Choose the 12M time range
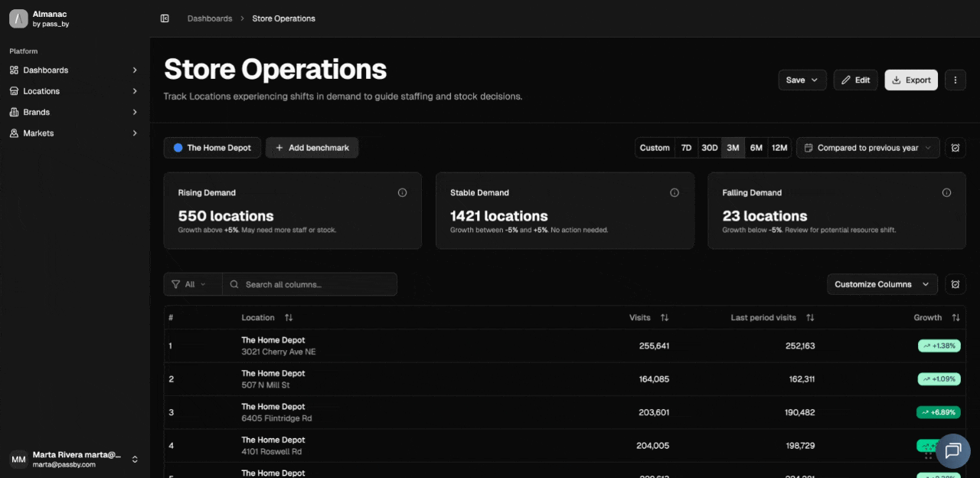 [x=779, y=148]
